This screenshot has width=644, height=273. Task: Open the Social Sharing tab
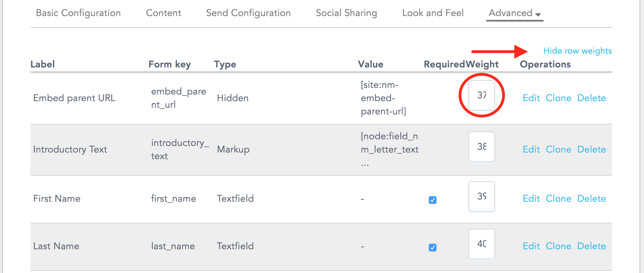(347, 13)
